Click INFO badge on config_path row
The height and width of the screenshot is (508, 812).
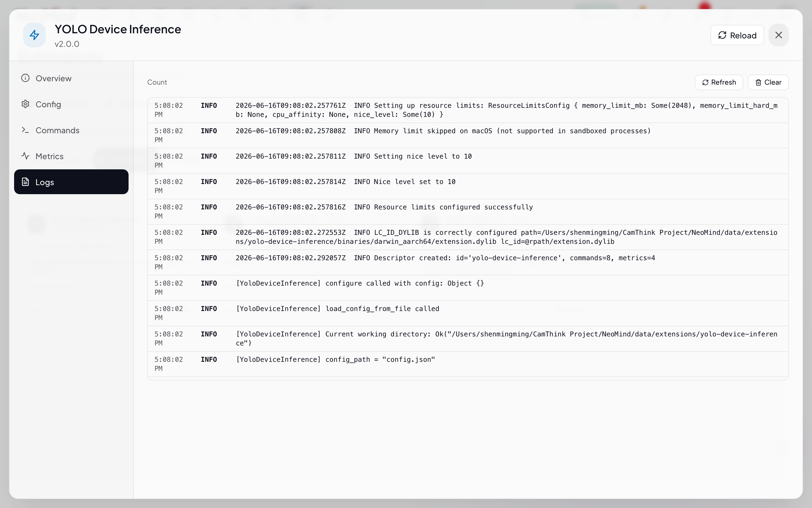click(209, 360)
